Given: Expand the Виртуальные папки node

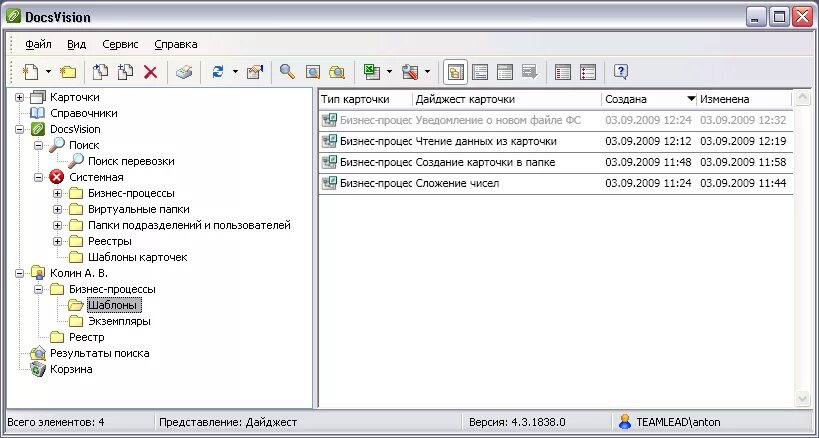Looking at the screenshot, I should (x=57, y=210).
